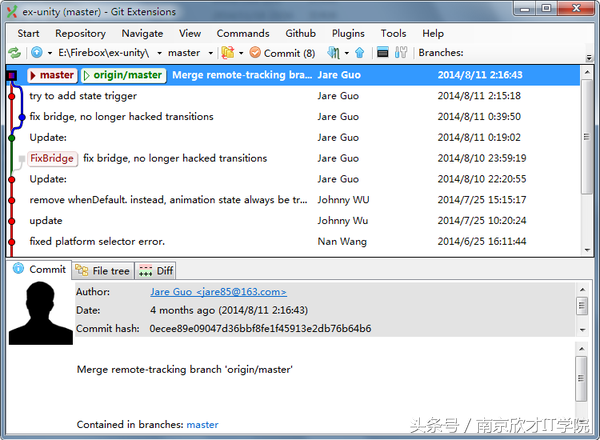This screenshot has height=440, width=600.
Task: Switch to the Diff tab
Action: point(156,271)
